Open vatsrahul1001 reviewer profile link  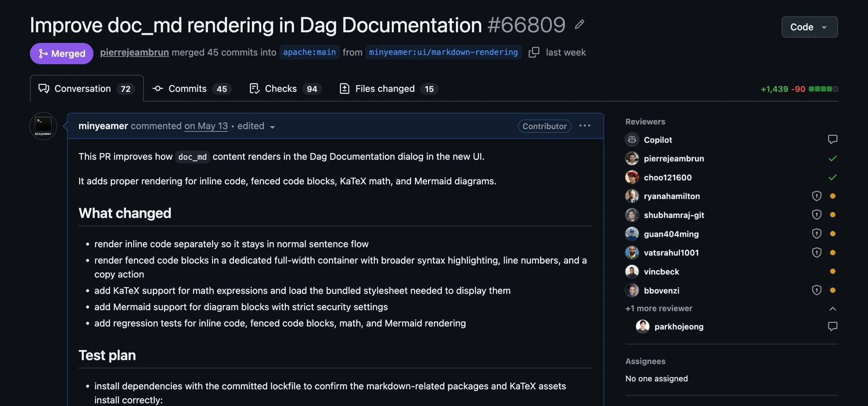pyautogui.click(x=671, y=253)
